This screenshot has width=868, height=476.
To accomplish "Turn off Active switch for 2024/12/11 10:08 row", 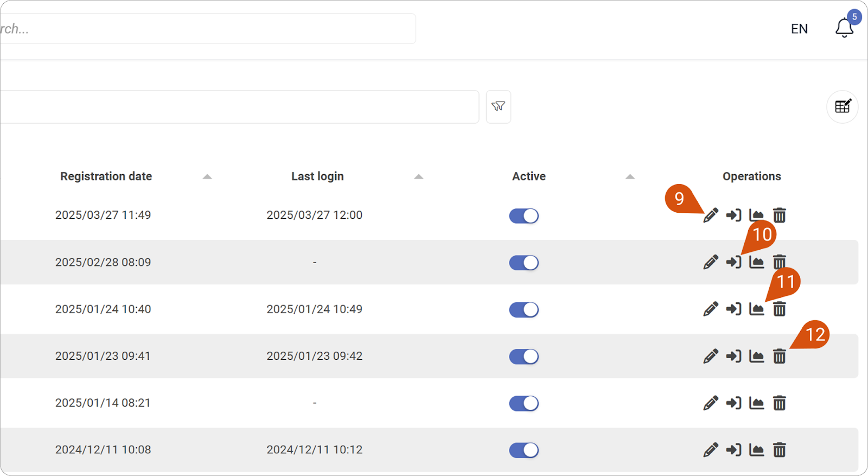I will pyautogui.click(x=524, y=450).
